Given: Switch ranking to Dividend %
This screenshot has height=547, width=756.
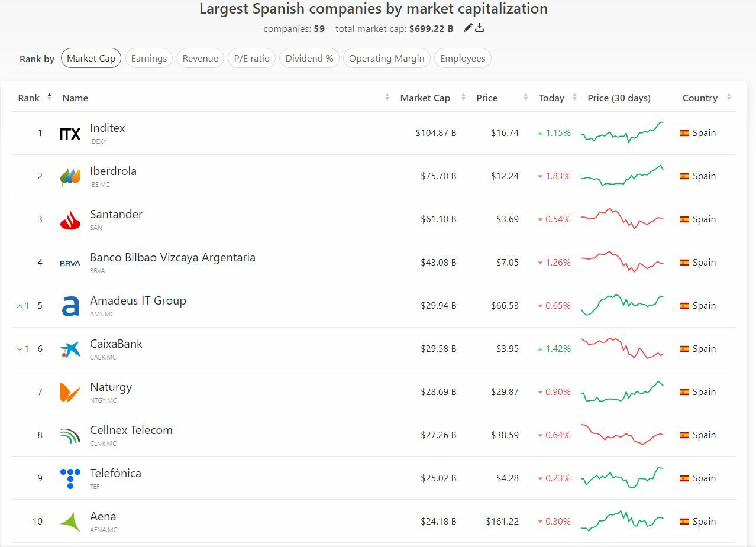Looking at the screenshot, I should [309, 58].
